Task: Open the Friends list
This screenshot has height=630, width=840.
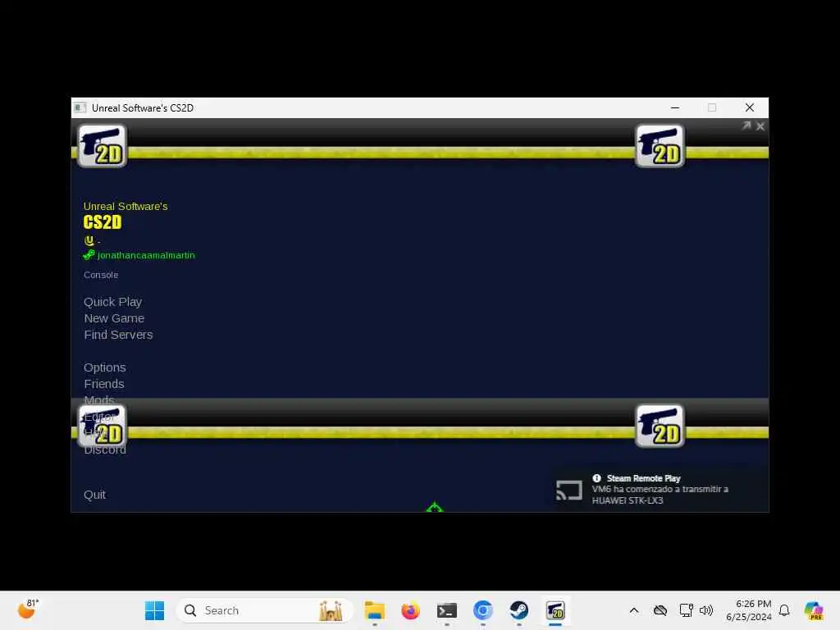Action: (104, 384)
